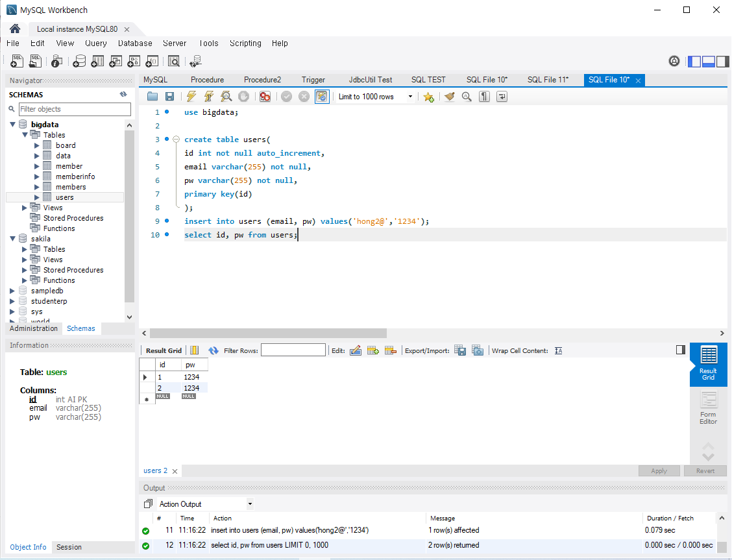The height and width of the screenshot is (560, 732).
Task: Switch to the Trigger tab
Action: (x=313, y=80)
